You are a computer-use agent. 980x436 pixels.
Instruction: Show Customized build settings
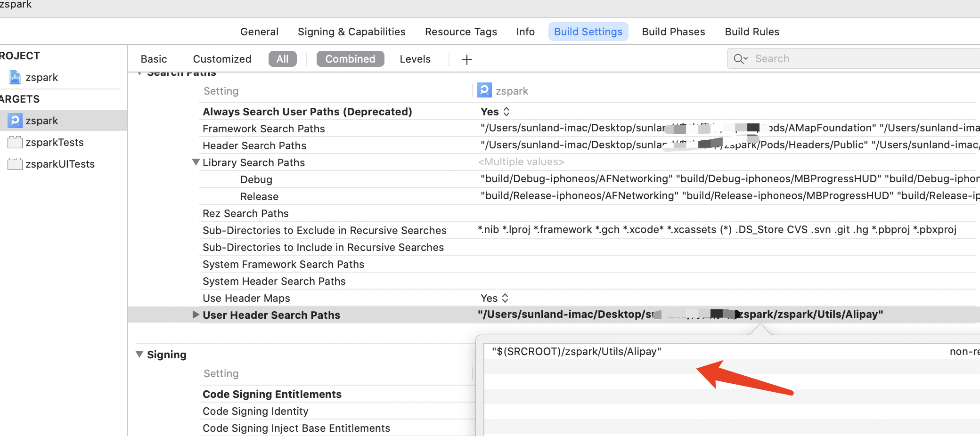[x=222, y=59]
